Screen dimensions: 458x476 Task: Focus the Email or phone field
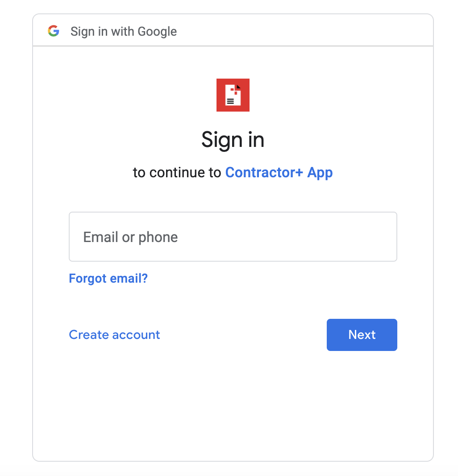pos(233,237)
